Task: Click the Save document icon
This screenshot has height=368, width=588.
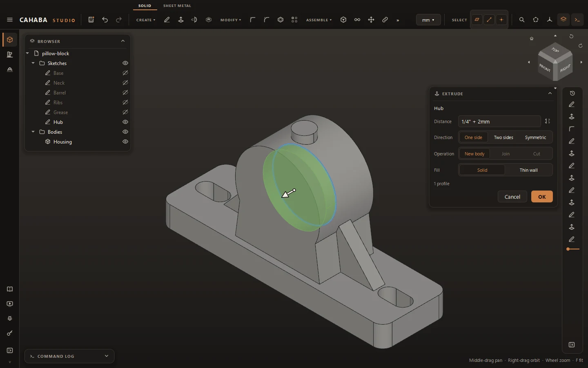Action: pos(91,20)
